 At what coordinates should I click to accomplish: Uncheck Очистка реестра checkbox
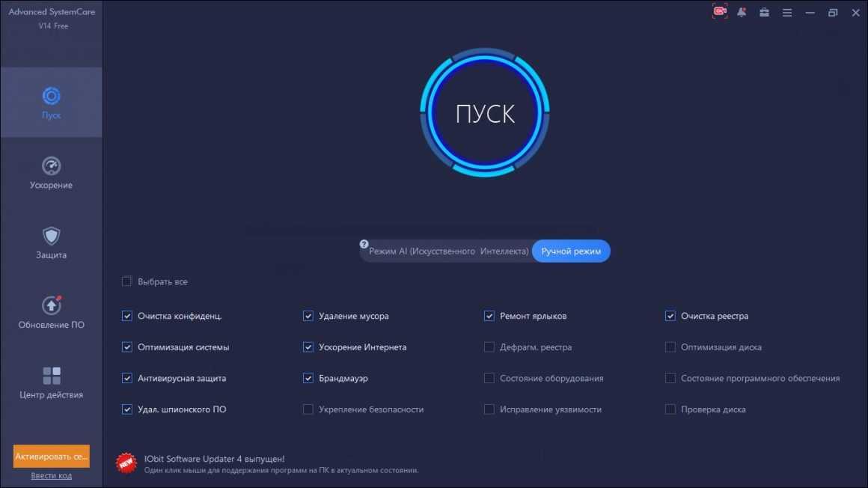(670, 316)
